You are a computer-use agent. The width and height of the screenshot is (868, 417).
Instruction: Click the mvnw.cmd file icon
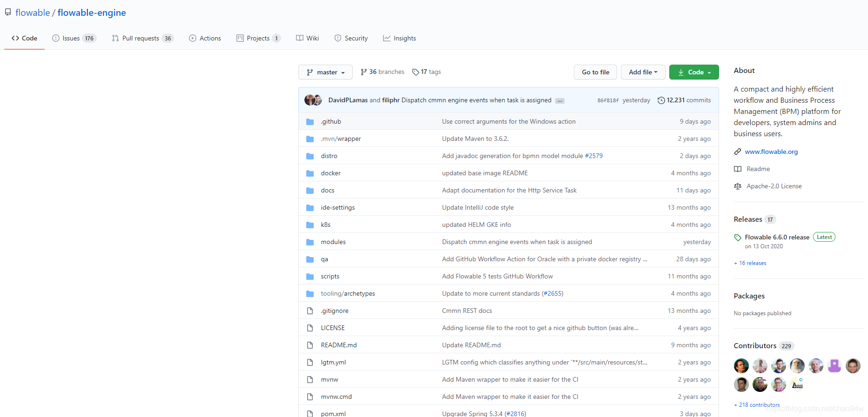click(310, 397)
